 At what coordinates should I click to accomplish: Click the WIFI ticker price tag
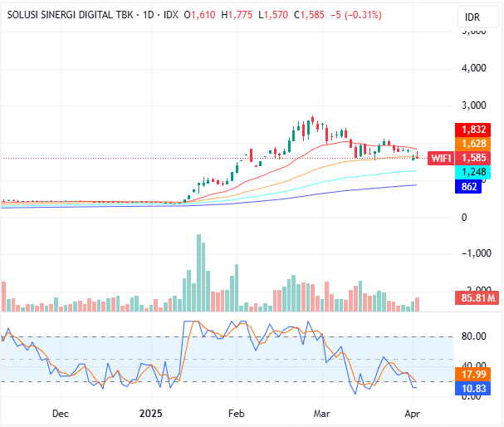tap(441, 158)
